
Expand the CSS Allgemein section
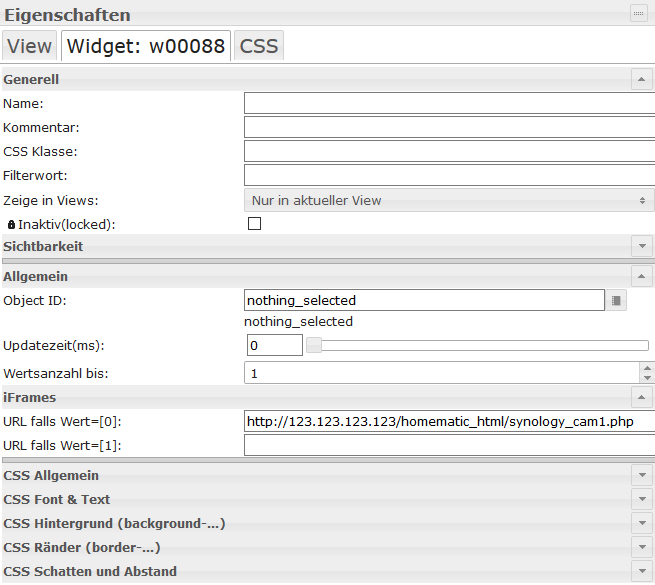tap(642, 475)
